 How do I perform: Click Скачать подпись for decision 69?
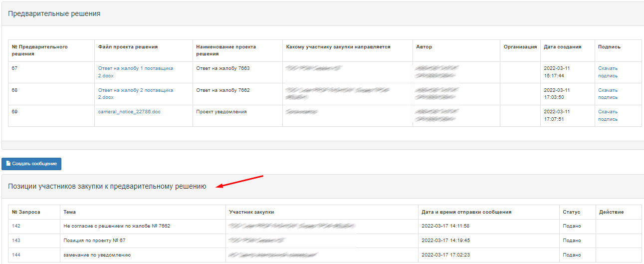608,115
